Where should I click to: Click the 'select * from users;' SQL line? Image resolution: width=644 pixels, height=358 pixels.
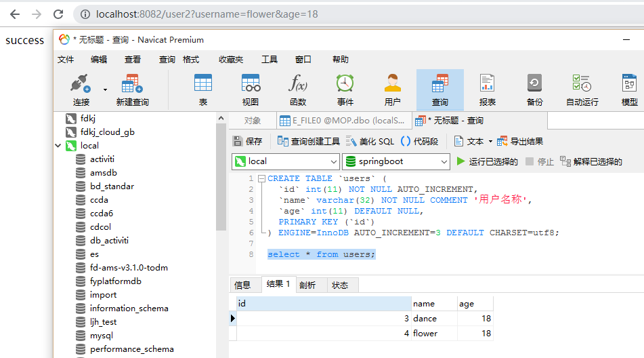coord(321,254)
